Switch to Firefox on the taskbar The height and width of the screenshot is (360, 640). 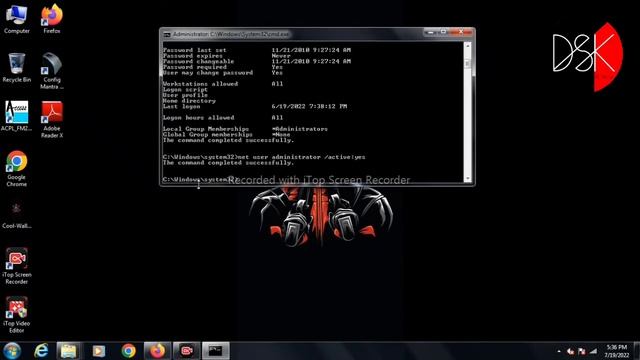point(158,351)
